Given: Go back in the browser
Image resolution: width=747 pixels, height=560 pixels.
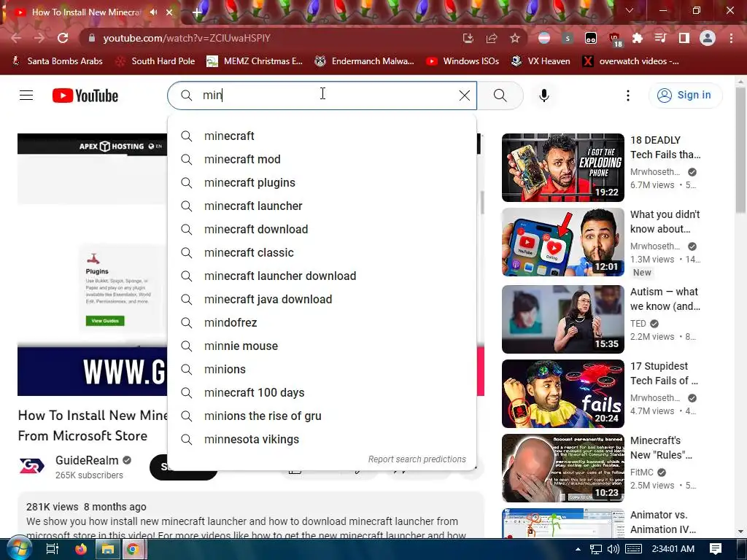Looking at the screenshot, I should [x=16, y=38].
